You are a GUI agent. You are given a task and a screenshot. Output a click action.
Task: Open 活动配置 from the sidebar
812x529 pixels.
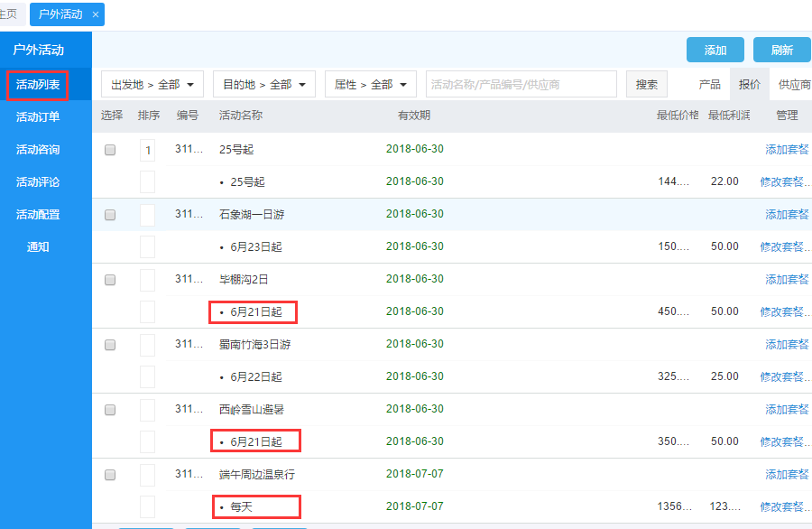click(38, 215)
